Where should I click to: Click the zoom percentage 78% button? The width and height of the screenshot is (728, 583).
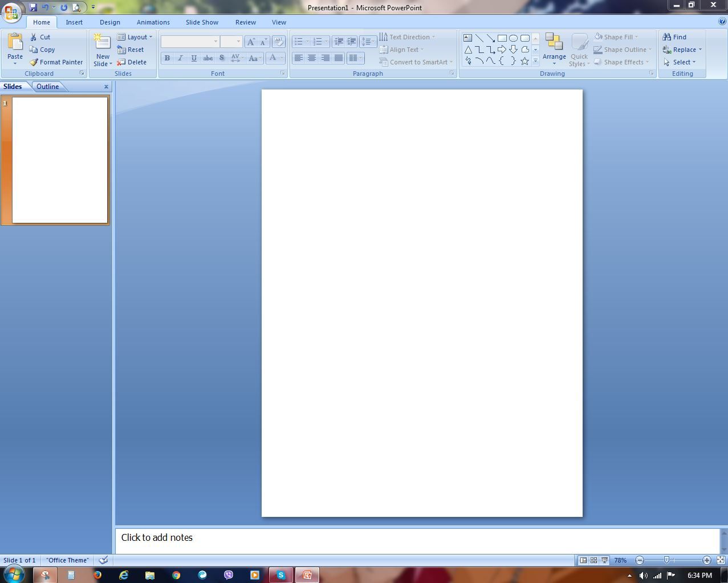(620, 560)
